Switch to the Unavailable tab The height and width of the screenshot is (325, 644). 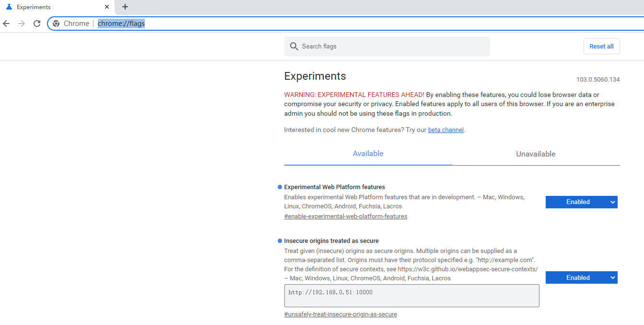click(x=536, y=154)
